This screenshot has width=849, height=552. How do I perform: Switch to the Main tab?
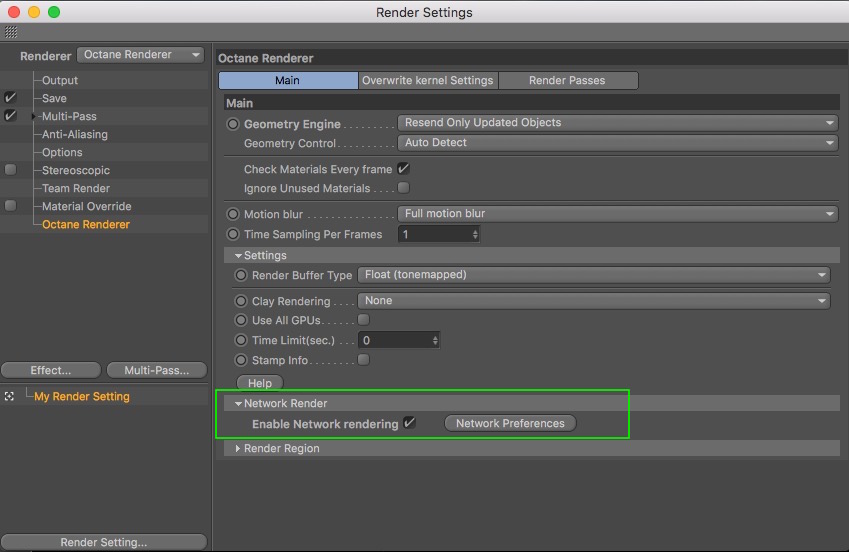coord(288,80)
